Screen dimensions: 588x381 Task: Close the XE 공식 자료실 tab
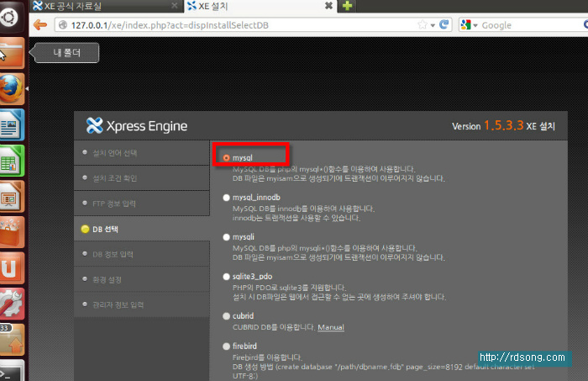(x=175, y=6)
